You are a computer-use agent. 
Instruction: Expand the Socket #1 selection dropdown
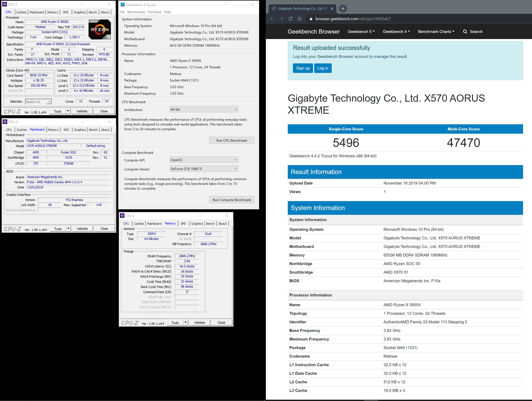pos(49,102)
